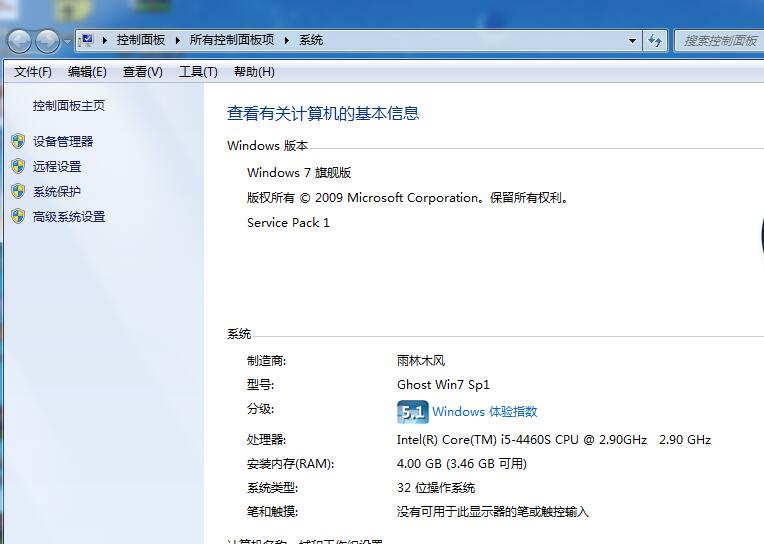Click the computer icon in address bar
This screenshot has width=764, height=544.
pyautogui.click(x=87, y=40)
